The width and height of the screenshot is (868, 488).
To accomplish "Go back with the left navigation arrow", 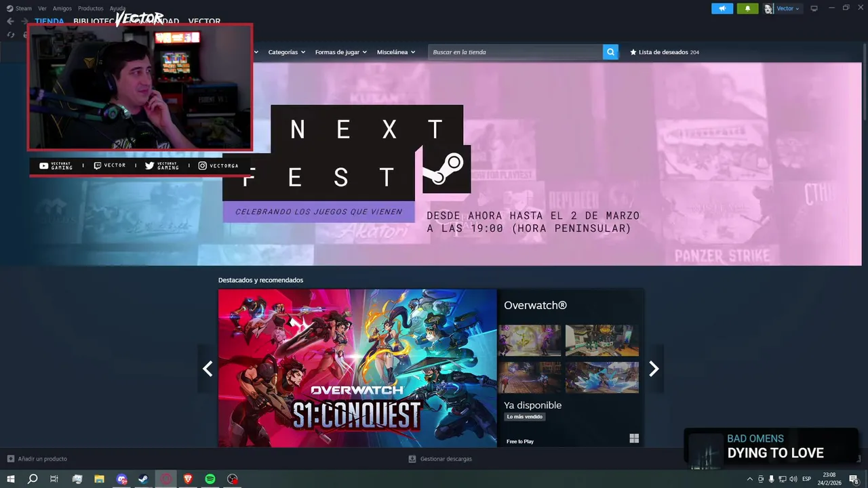I will pyautogui.click(x=10, y=22).
